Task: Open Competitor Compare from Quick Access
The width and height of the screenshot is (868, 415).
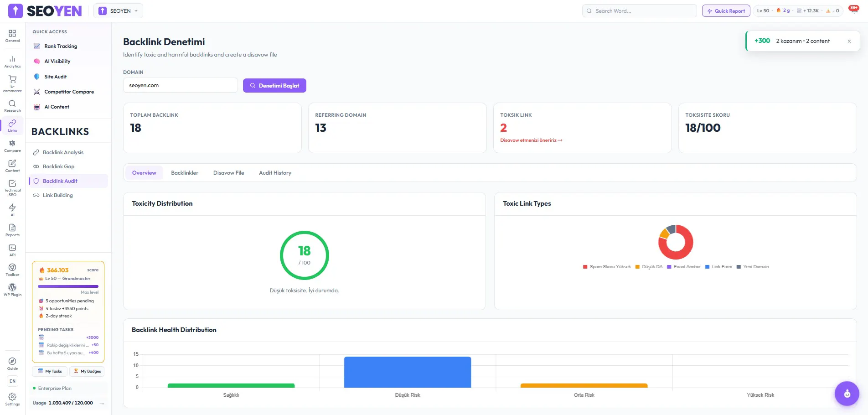Action: point(68,92)
